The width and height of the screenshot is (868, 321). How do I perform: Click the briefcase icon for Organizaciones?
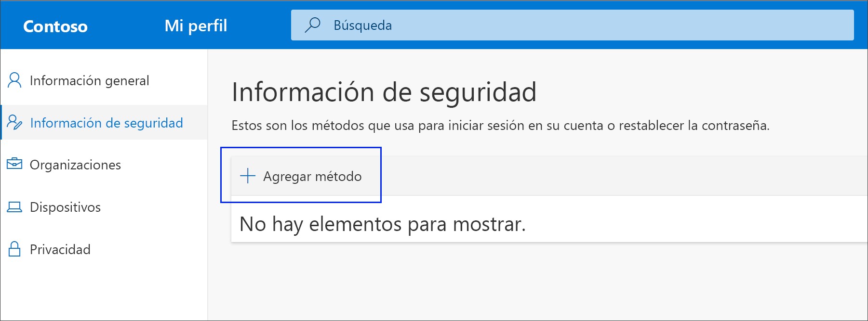[x=14, y=164]
